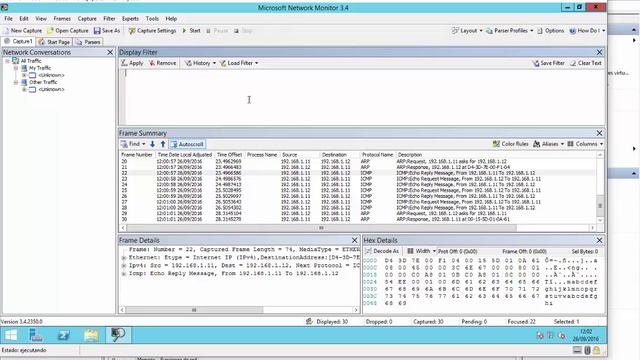
Task: Apply the display filter
Action: (x=132, y=63)
